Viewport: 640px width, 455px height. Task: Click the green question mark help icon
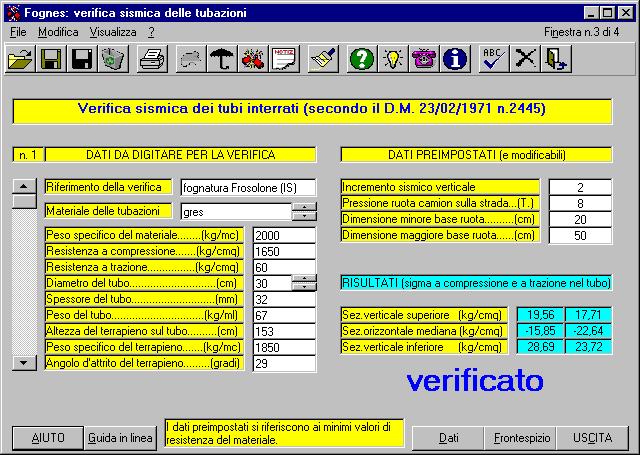pyautogui.click(x=362, y=60)
